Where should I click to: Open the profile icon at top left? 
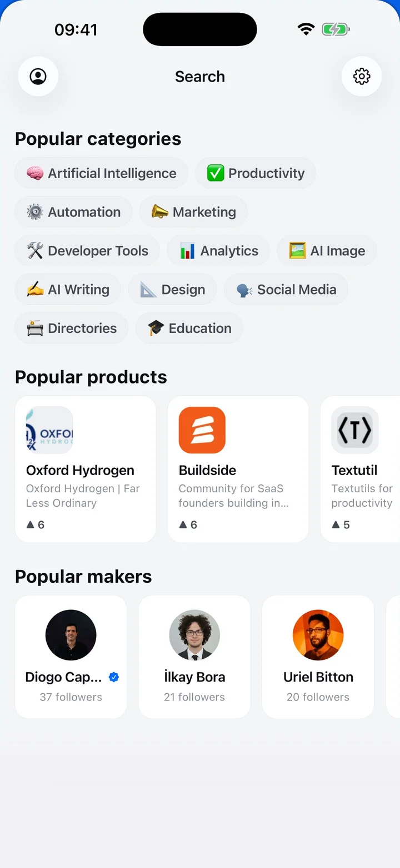[x=38, y=76]
